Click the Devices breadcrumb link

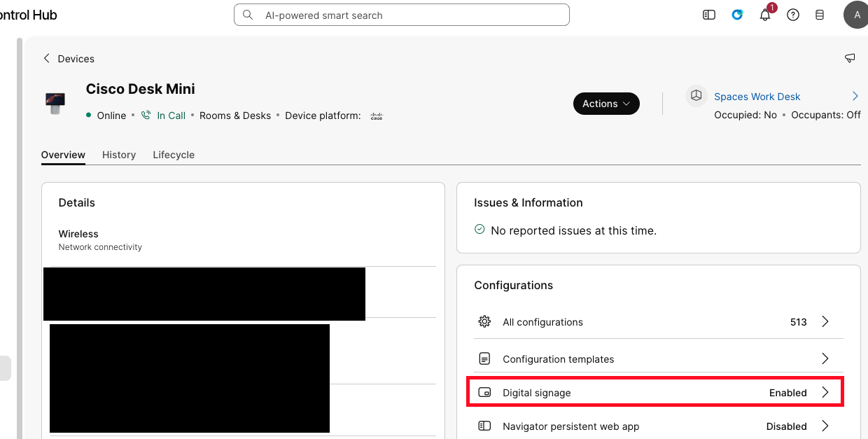[76, 59]
